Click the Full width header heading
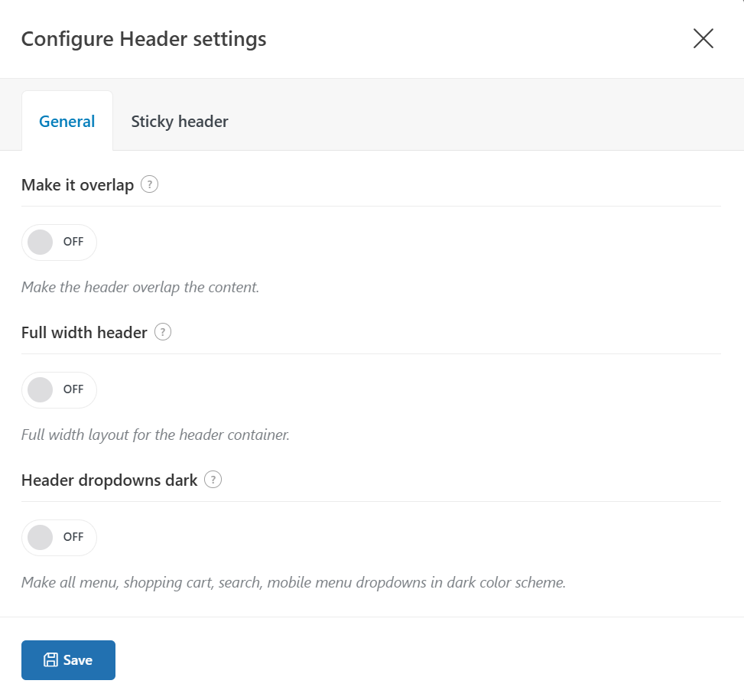744x700 pixels. pyautogui.click(x=84, y=333)
